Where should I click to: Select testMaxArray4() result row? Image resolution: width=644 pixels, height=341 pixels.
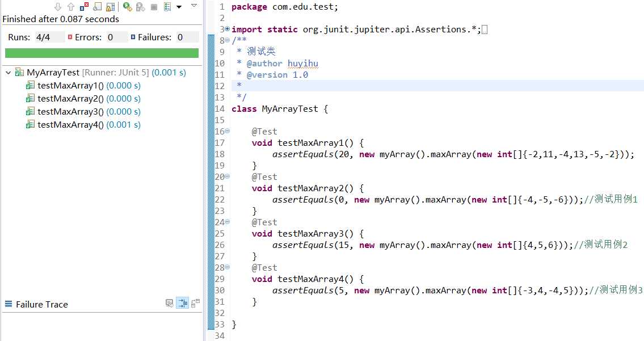89,124
